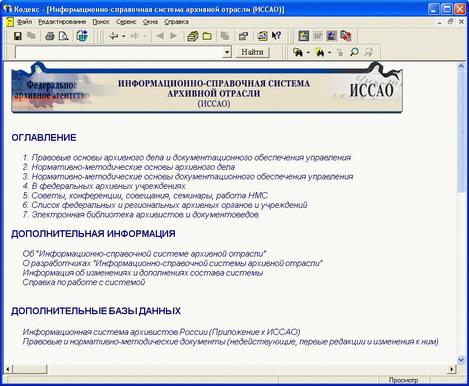469x386 pixels.
Task: Click the second binoculars search icon
Action: coord(320,52)
